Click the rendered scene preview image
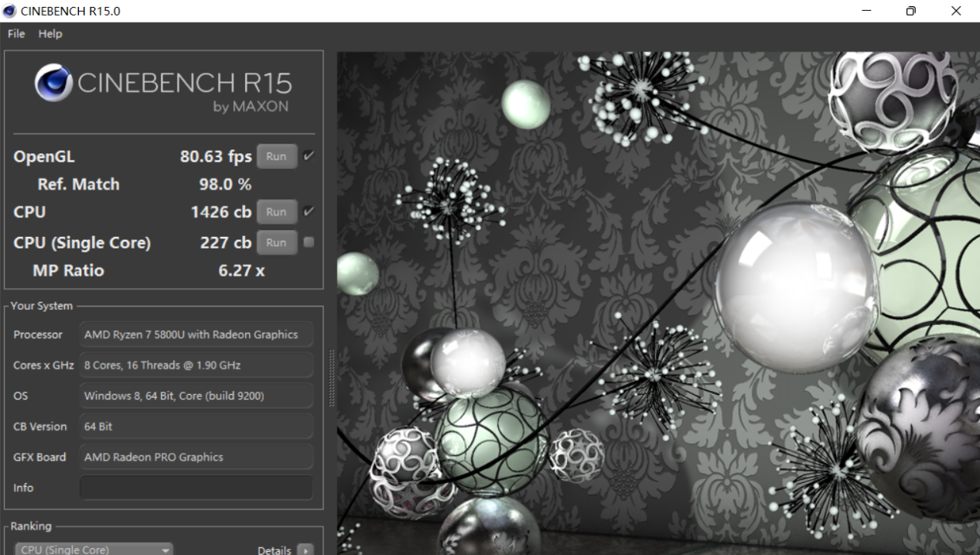This screenshot has height=555, width=980. coord(658,303)
